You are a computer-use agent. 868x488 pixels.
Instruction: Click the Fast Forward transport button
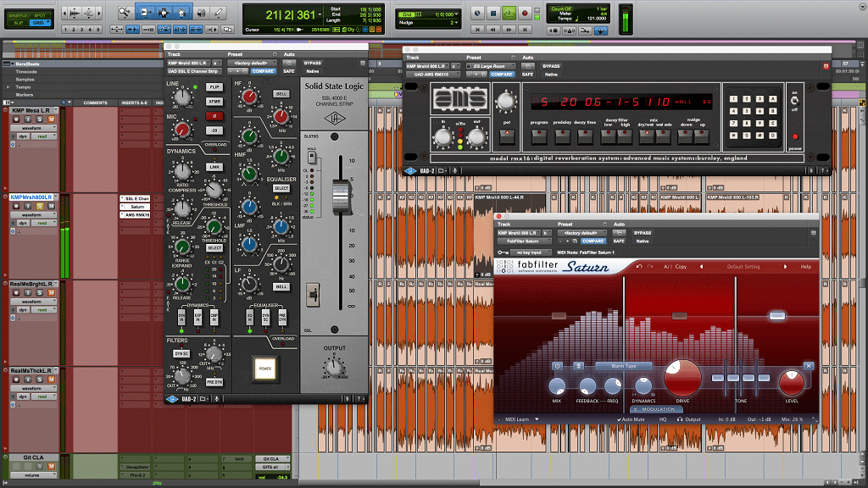pos(509,30)
